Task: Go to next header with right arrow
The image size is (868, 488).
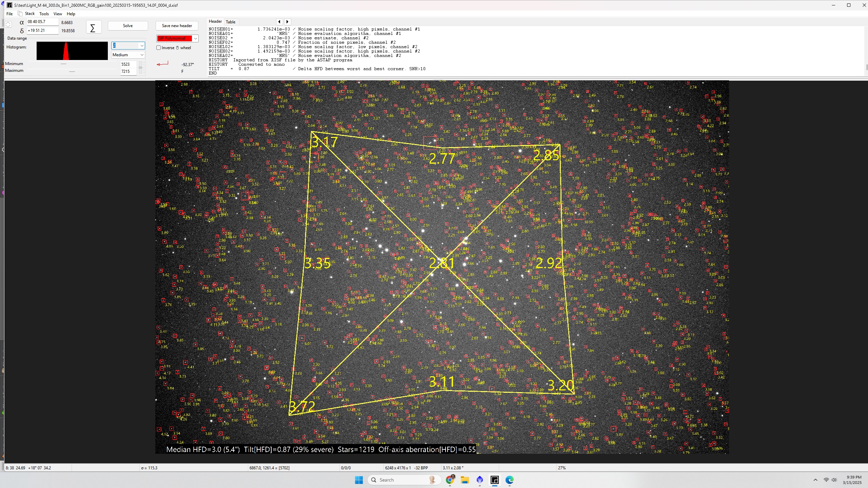Action: (288, 22)
